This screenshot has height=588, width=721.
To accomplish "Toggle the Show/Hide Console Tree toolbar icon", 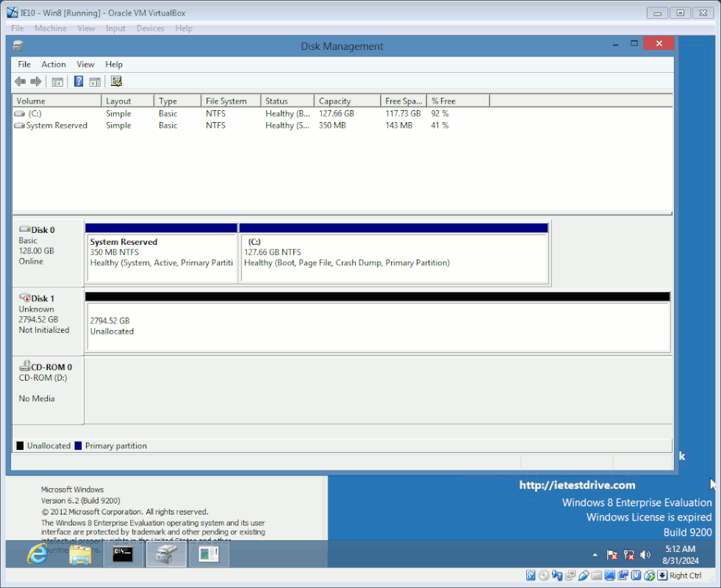I will pyautogui.click(x=57, y=82).
